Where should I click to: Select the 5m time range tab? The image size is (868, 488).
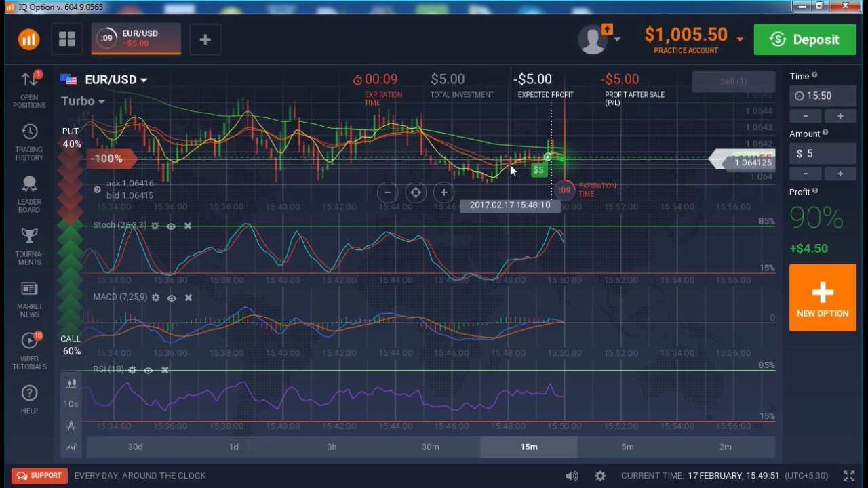[627, 447]
